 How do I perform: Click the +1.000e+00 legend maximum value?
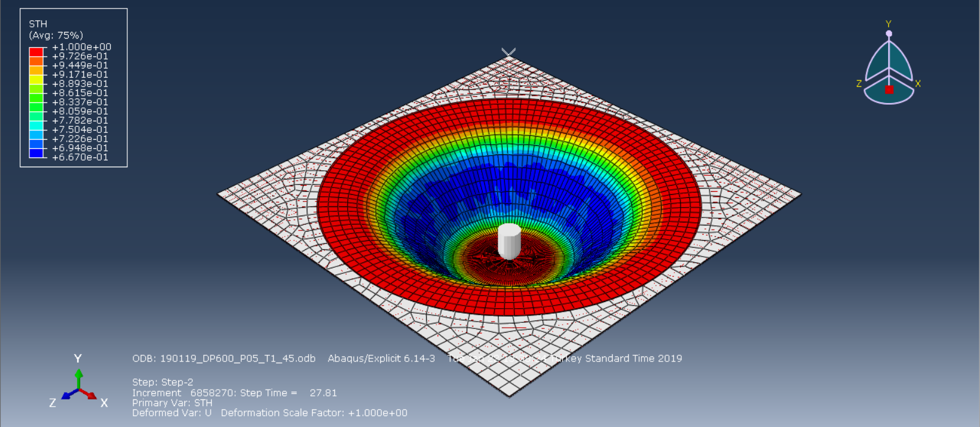[x=81, y=47]
